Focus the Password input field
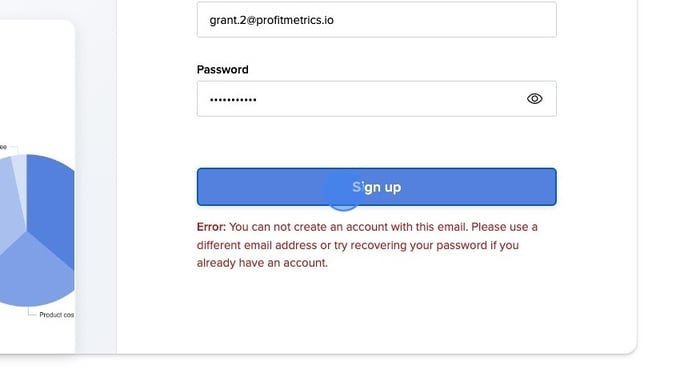 (x=376, y=99)
